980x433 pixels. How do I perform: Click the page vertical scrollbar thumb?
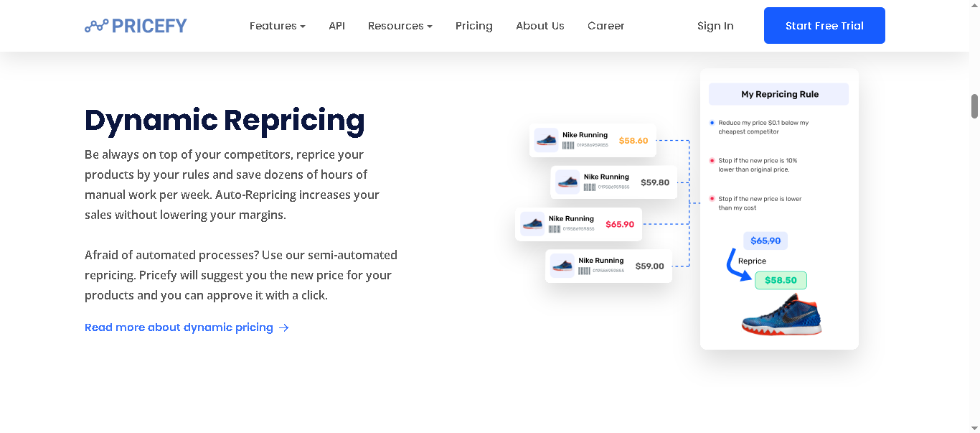pos(975,106)
